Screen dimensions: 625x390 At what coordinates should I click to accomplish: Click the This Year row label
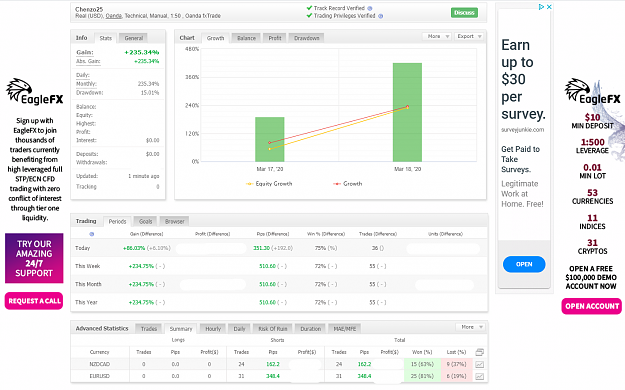(x=86, y=302)
